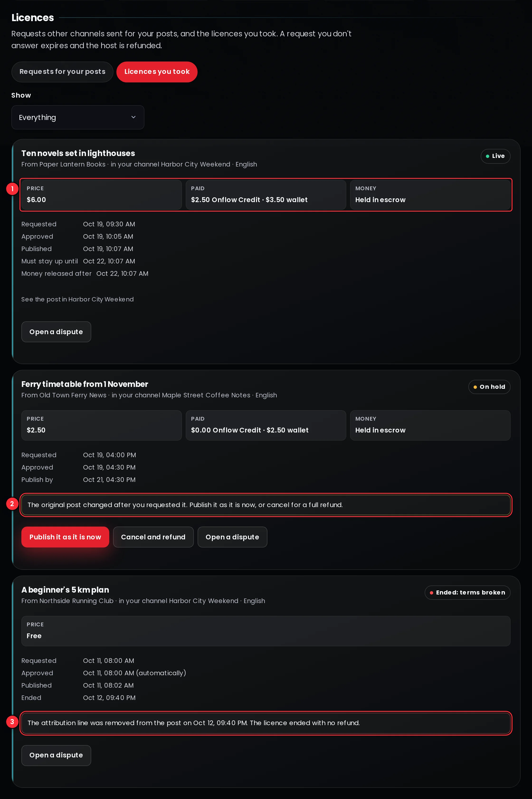Click the Licences page heading
Image resolution: width=532 pixels, height=799 pixels.
tap(33, 18)
